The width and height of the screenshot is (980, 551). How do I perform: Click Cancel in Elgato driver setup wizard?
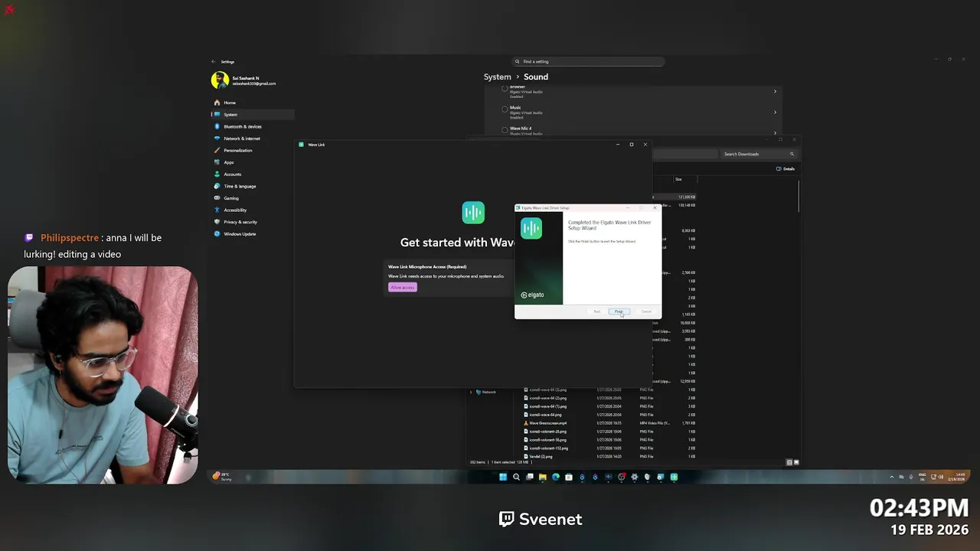[x=646, y=311]
